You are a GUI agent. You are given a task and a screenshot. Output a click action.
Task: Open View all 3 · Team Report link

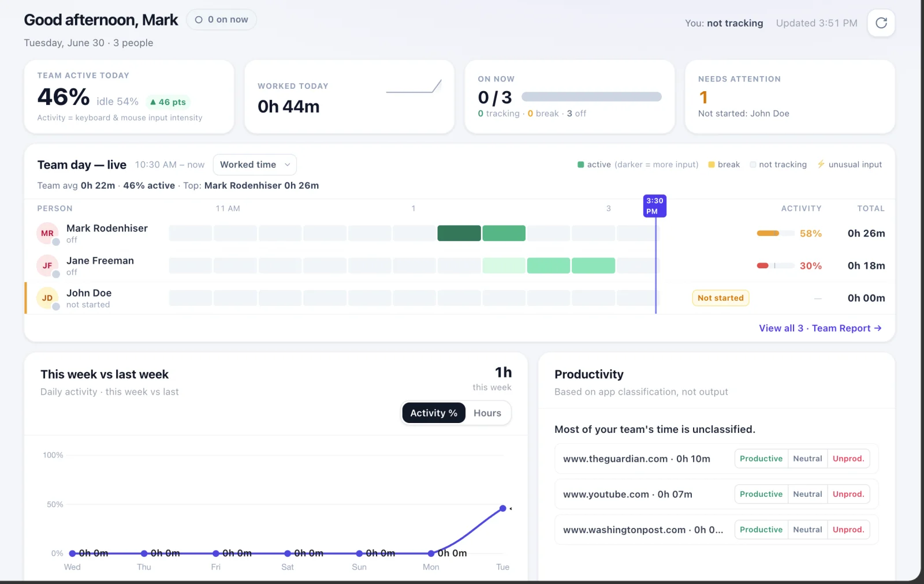[x=820, y=328]
